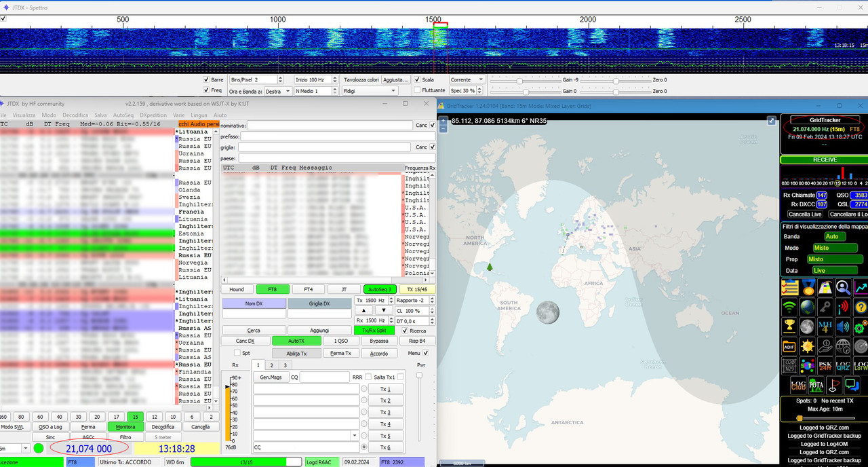Click the GridTracker ADIF folder icon

point(789,347)
